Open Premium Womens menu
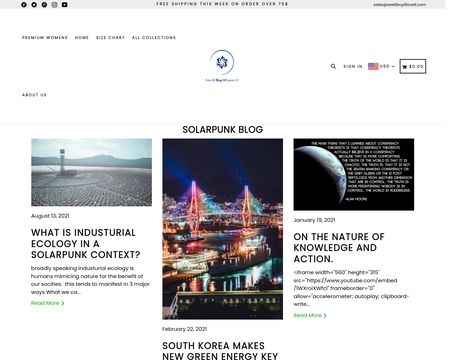Screen dimensions: 450x360 tap(45, 38)
